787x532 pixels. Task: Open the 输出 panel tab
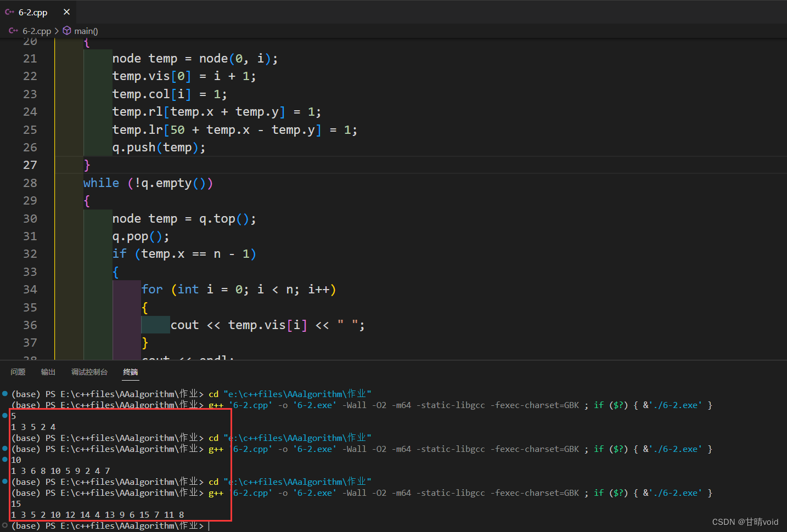[x=48, y=372]
